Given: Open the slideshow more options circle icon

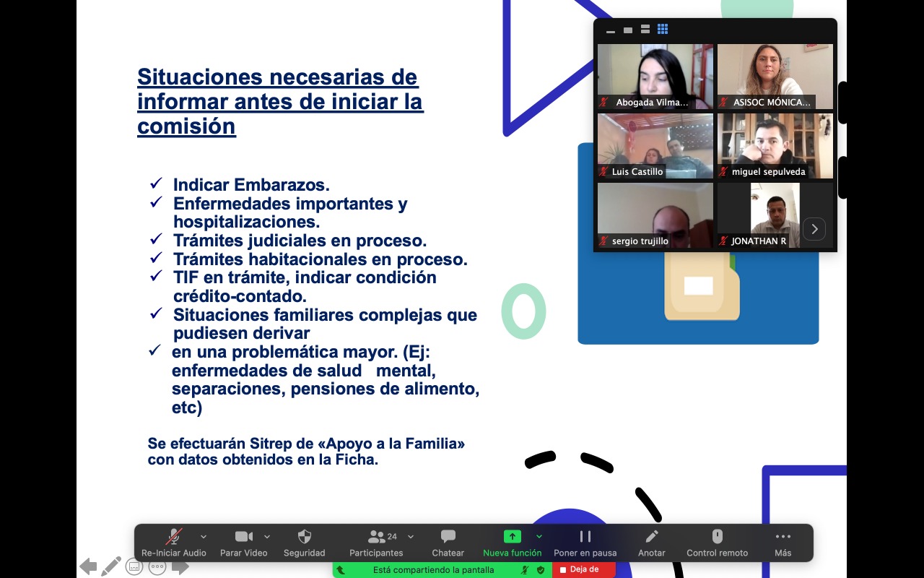Looking at the screenshot, I should click(x=157, y=566).
